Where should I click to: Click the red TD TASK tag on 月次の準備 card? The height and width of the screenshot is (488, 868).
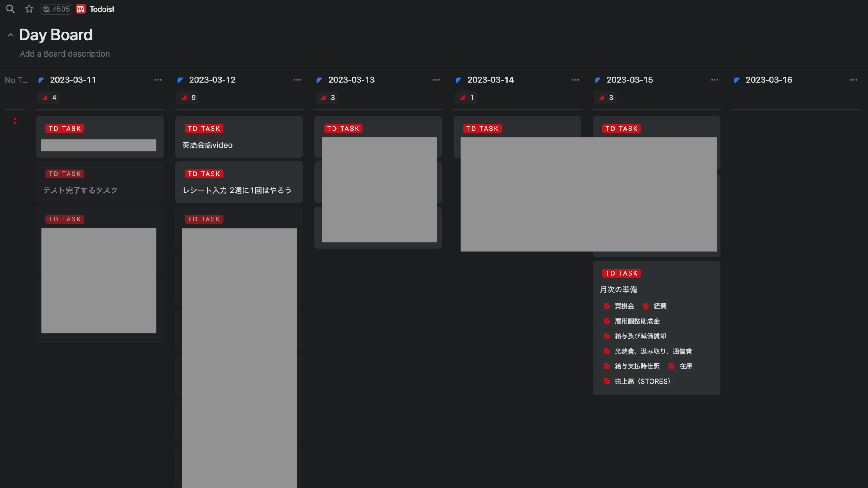tap(621, 273)
